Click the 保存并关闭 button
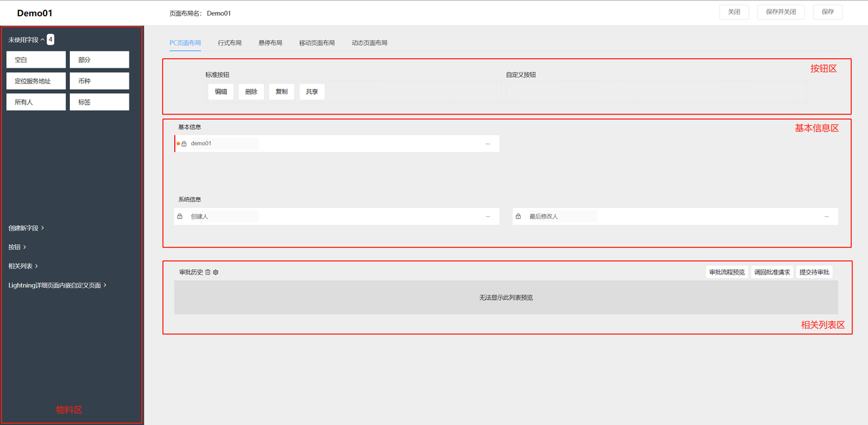The image size is (868, 425). point(781,12)
